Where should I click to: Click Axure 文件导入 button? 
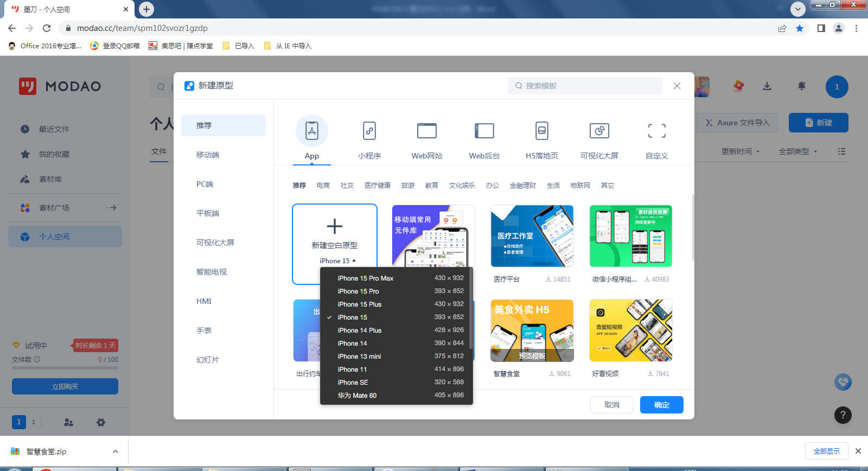737,123
